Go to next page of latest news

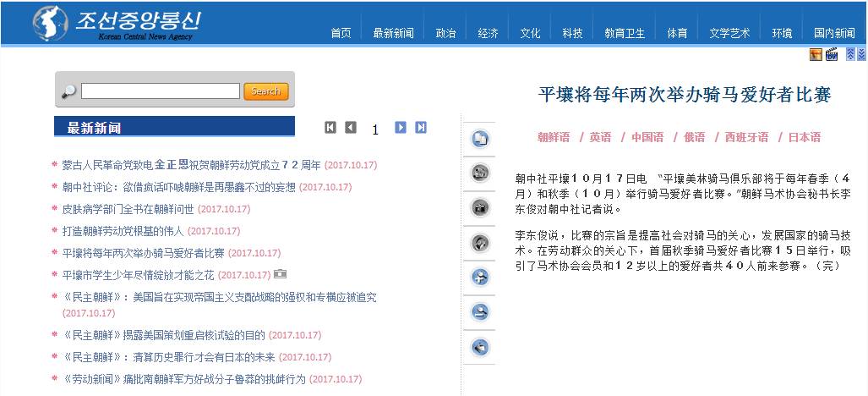tap(401, 128)
